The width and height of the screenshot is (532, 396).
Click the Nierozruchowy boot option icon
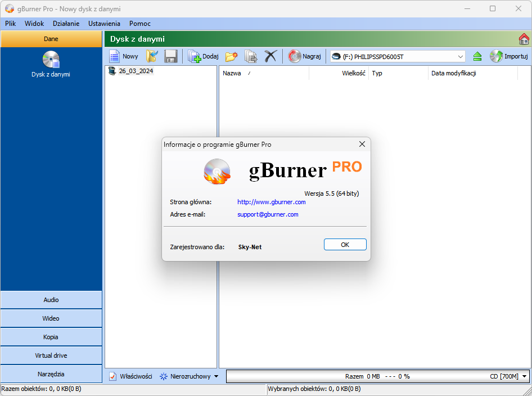164,376
